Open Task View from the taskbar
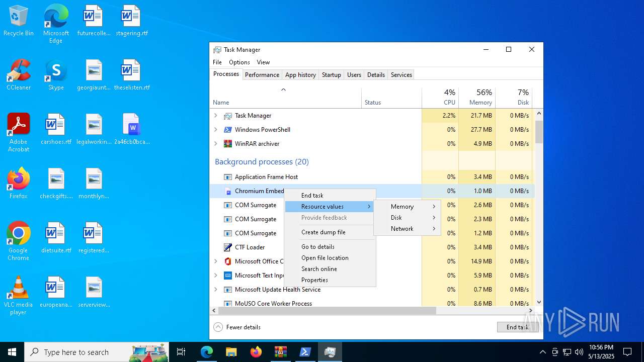644x362 pixels. [181, 352]
